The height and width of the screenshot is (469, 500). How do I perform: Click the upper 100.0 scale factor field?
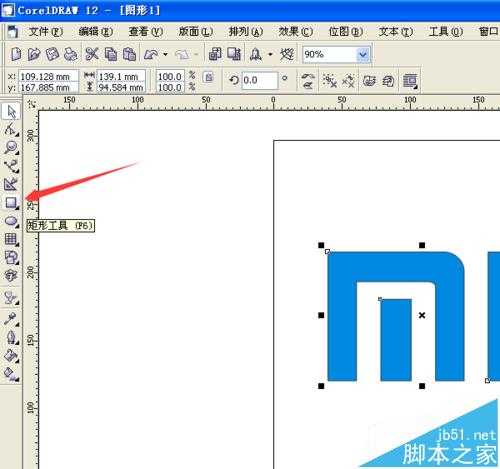click(170, 76)
